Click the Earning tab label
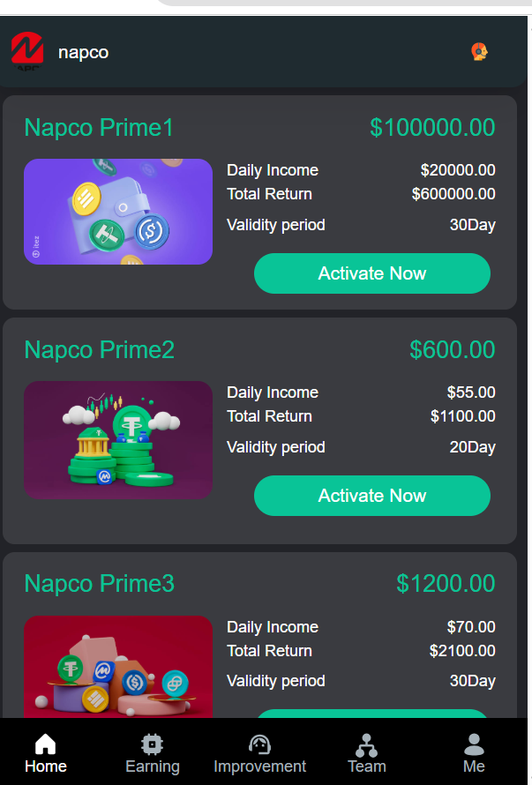Image resolution: width=532 pixels, height=785 pixels. 152,766
